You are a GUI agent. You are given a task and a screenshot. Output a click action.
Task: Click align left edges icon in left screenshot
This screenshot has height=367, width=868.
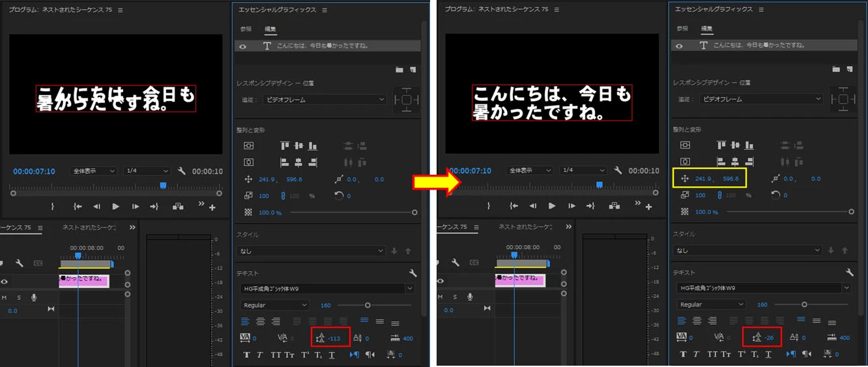tap(285, 162)
